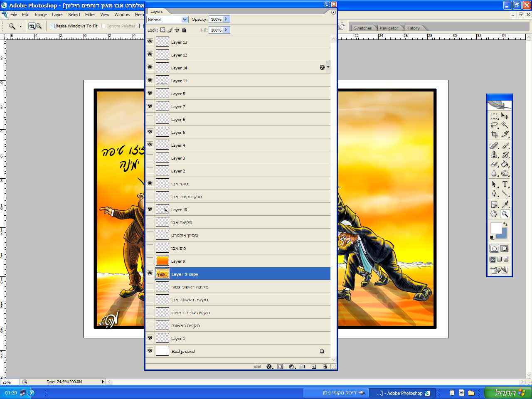
Task: Hide Layer 13 visibility eye
Action: tap(150, 42)
